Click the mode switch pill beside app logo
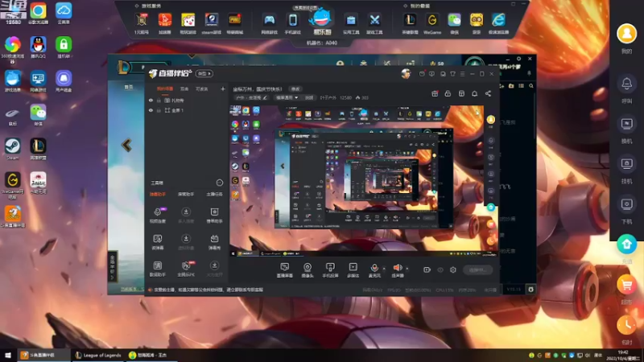Image resolution: width=644 pixels, height=362 pixels. (204, 73)
